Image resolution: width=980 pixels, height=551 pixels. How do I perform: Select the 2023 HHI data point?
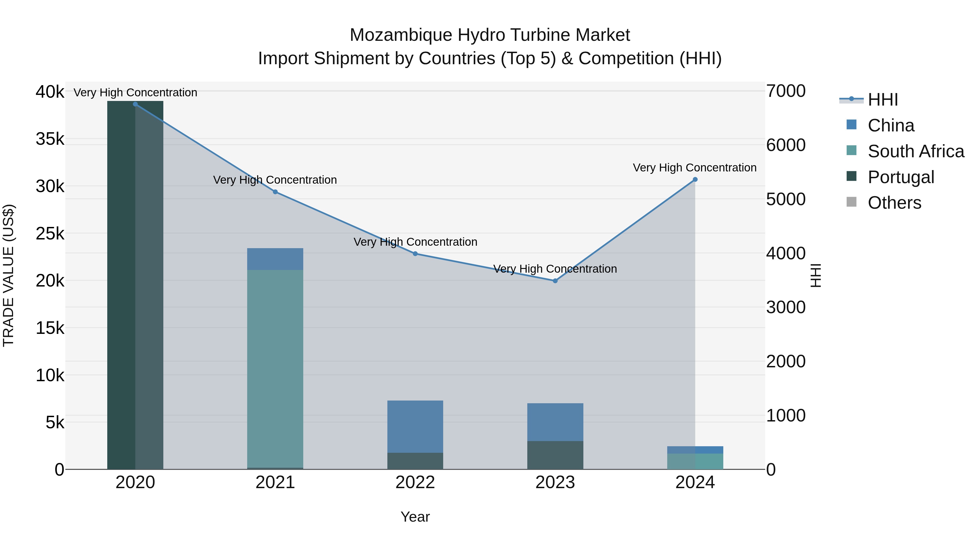point(555,281)
